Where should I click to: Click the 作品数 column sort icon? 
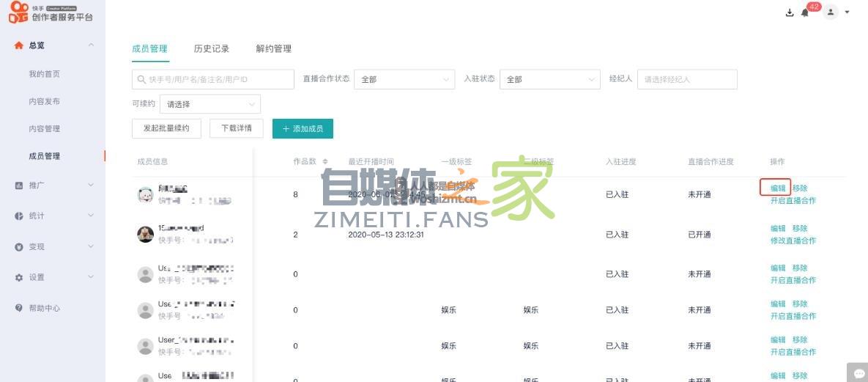point(325,161)
